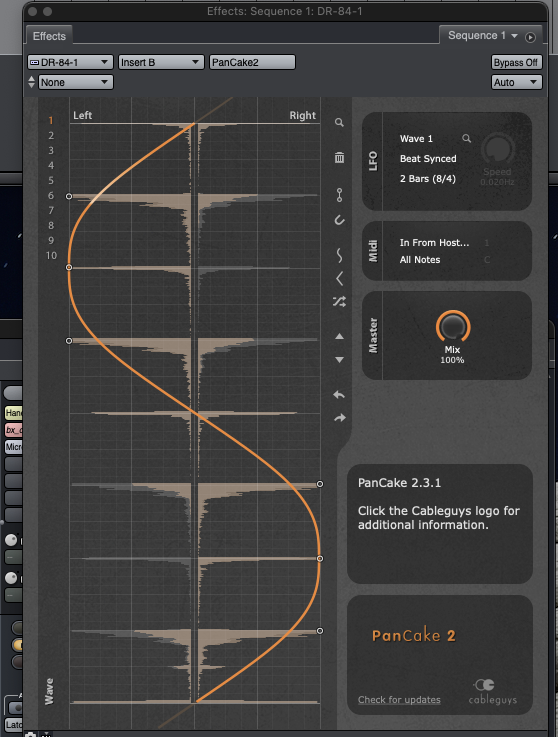Click the waveform zoom magnifier icon
558x737 pixels.
pos(339,123)
